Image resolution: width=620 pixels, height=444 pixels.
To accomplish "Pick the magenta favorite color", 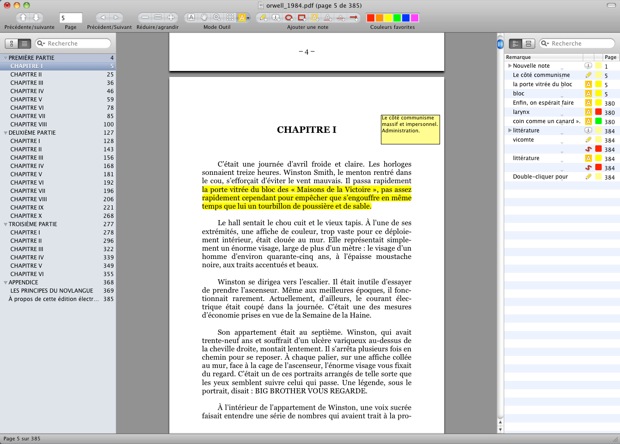I will (x=414, y=18).
